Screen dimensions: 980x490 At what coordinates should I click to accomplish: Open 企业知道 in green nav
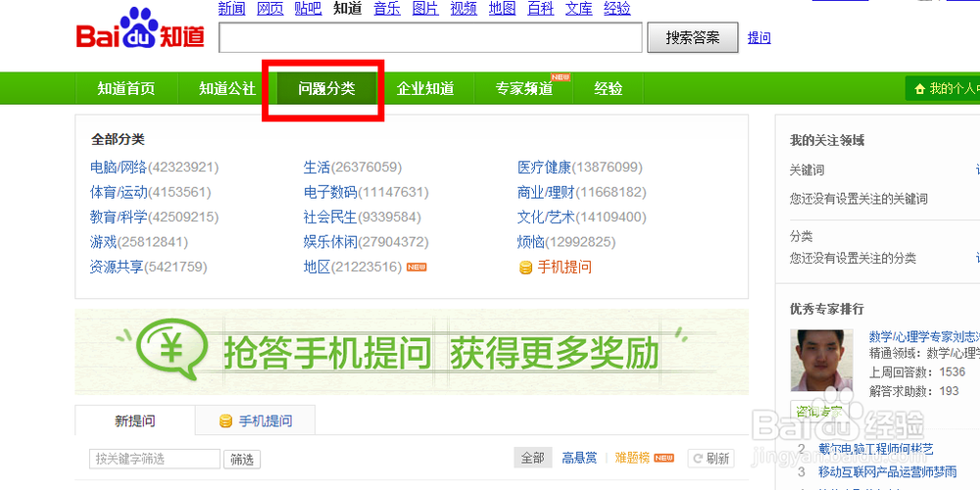[425, 89]
